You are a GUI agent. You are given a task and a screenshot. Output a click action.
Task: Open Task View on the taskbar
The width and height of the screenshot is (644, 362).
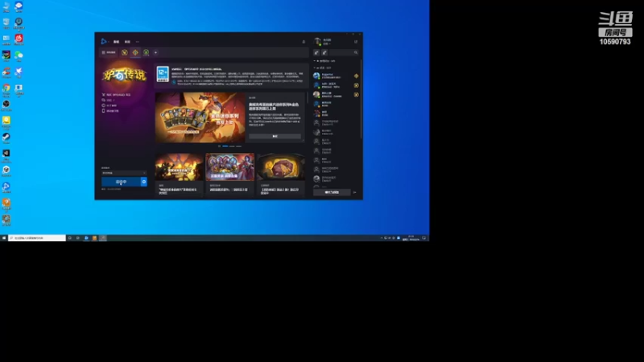(x=77, y=238)
